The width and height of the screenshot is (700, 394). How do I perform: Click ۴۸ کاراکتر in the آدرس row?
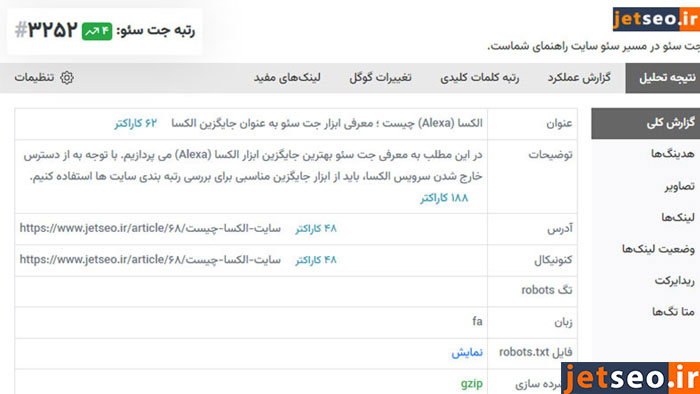tap(316, 228)
